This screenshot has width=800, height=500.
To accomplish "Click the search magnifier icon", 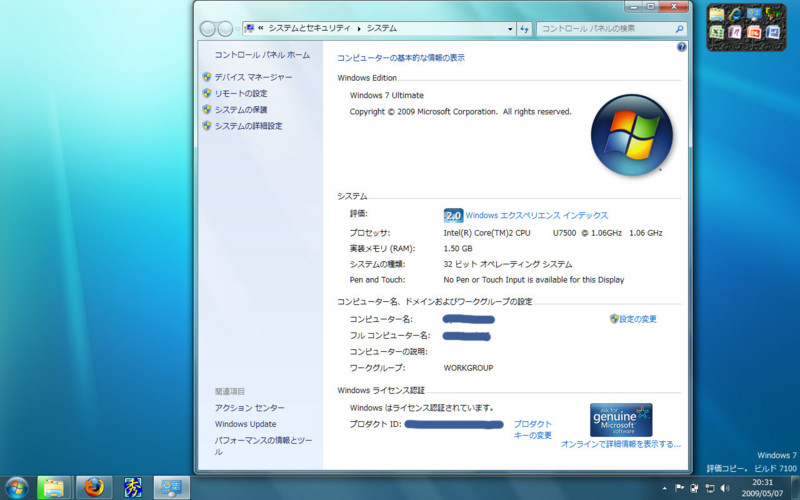I will click(x=679, y=29).
